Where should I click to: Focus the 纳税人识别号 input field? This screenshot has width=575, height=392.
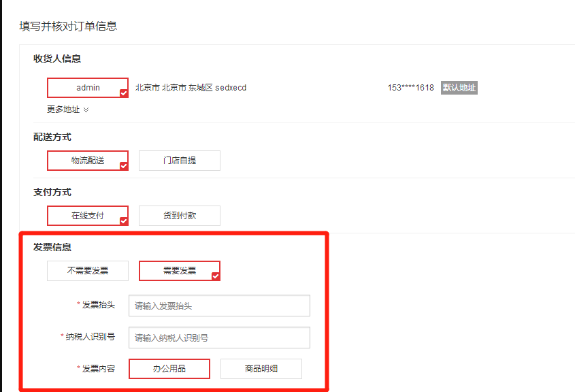[x=219, y=338]
